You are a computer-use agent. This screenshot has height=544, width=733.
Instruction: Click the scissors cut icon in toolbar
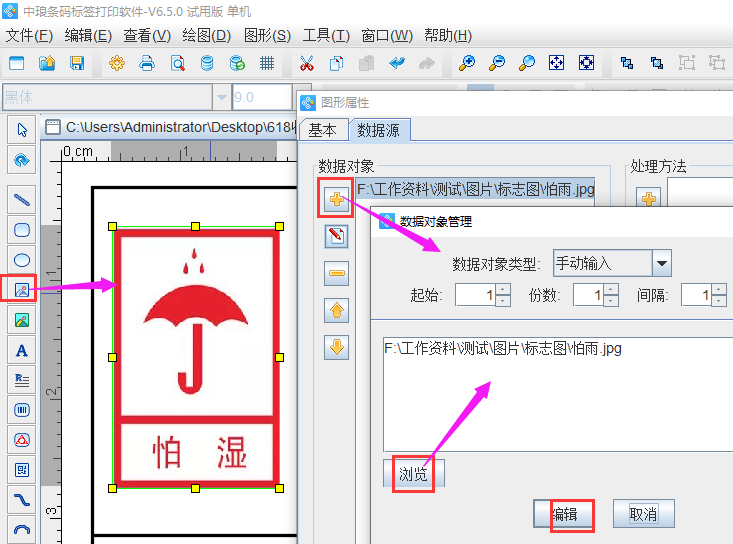(x=306, y=63)
